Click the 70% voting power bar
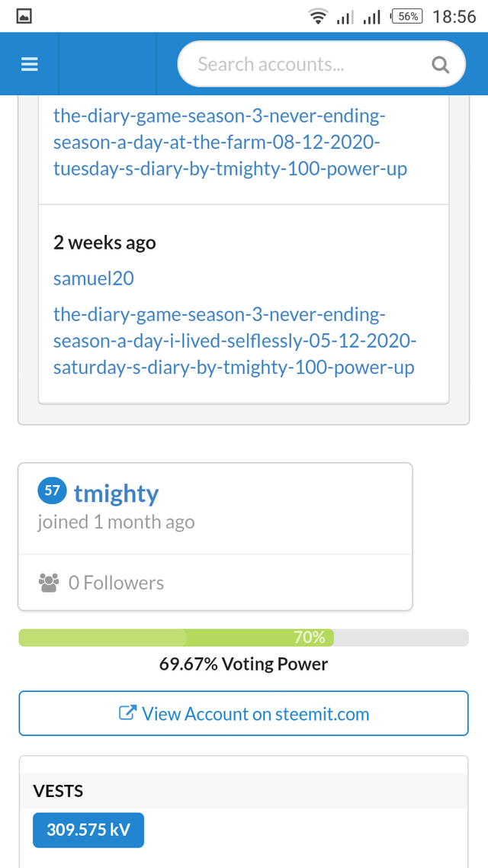 [243, 638]
